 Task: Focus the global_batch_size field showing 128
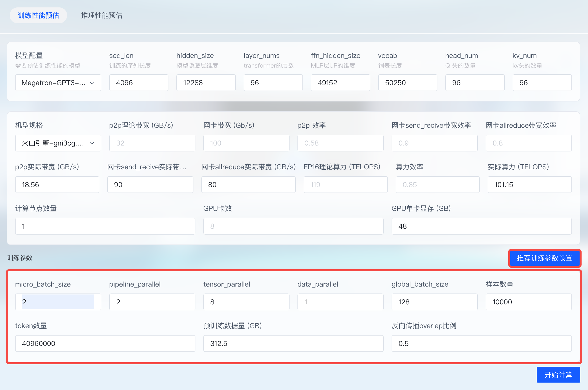click(434, 302)
